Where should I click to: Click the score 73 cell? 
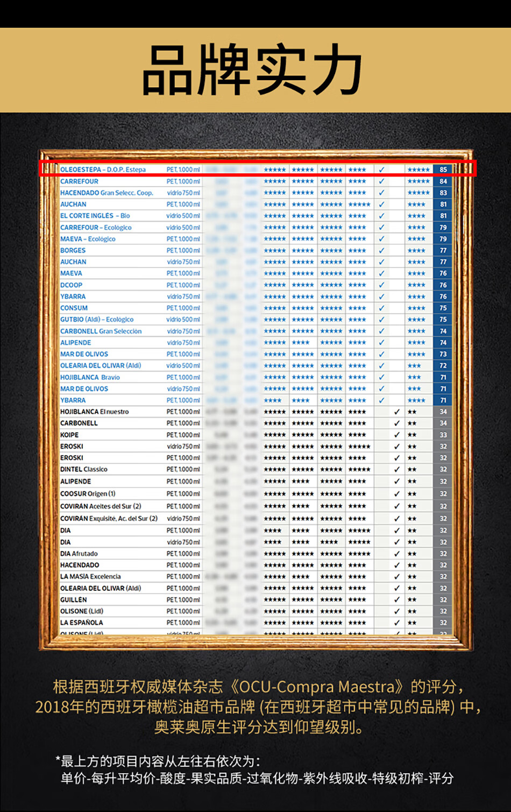pyautogui.click(x=443, y=354)
